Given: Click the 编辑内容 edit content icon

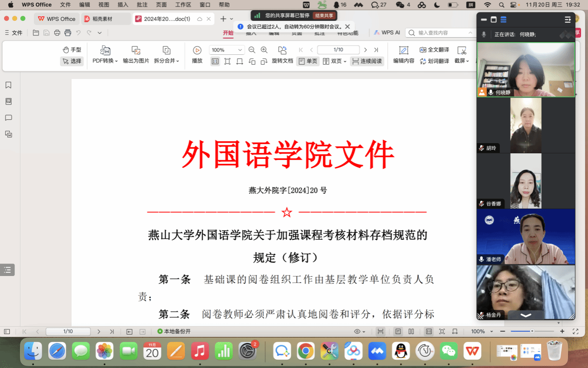Looking at the screenshot, I should 404,50.
